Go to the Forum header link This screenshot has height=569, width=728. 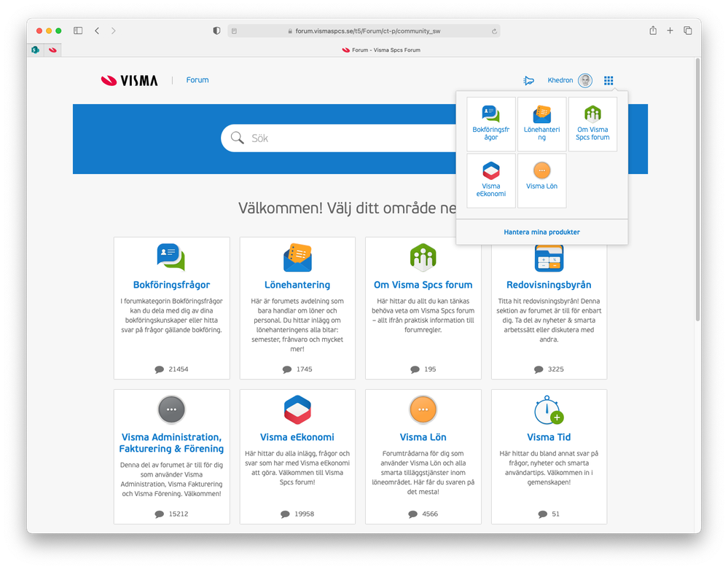coord(197,80)
